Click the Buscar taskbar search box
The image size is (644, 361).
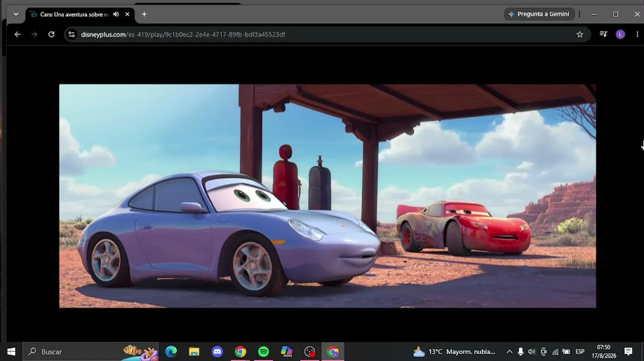(x=90, y=351)
